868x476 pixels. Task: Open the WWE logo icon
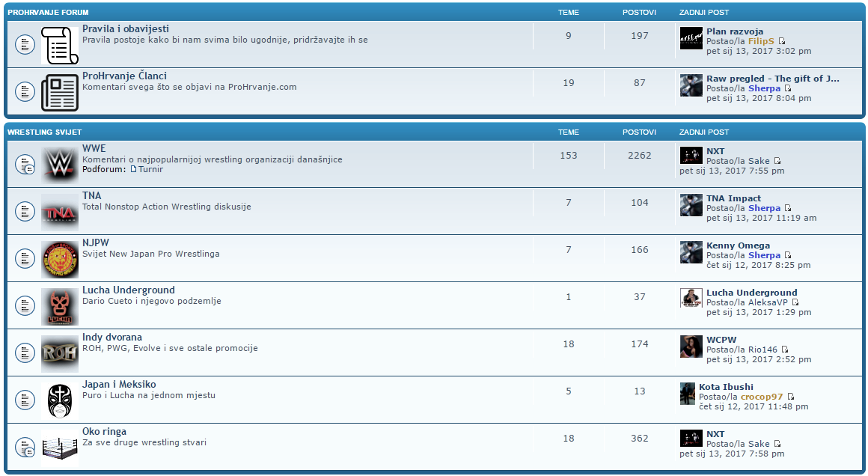60,165
